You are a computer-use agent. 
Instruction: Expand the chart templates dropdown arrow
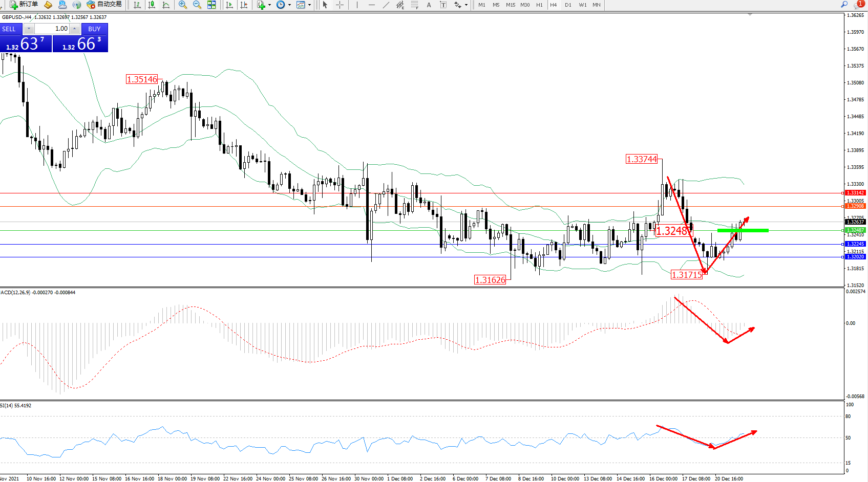point(309,5)
